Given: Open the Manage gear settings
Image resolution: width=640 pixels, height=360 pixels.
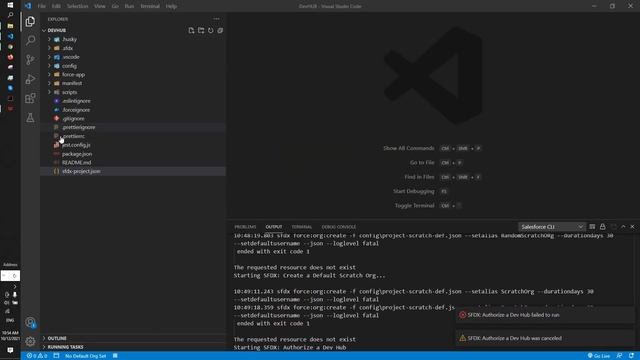Looking at the screenshot, I should (30, 341).
